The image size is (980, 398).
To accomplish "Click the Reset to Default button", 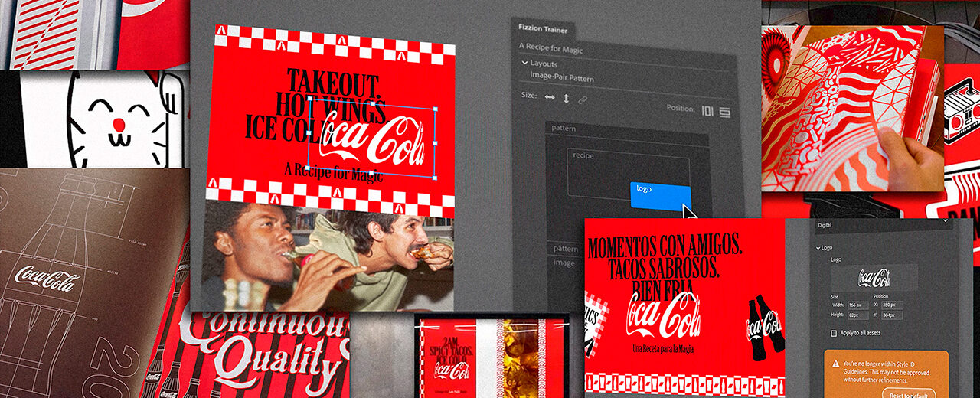I will pyautogui.click(x=908, y=393).
